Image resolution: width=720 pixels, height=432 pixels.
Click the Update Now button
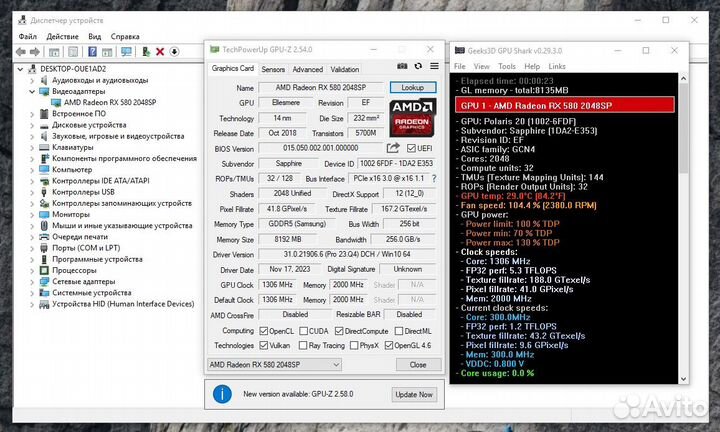coord(414,394)
